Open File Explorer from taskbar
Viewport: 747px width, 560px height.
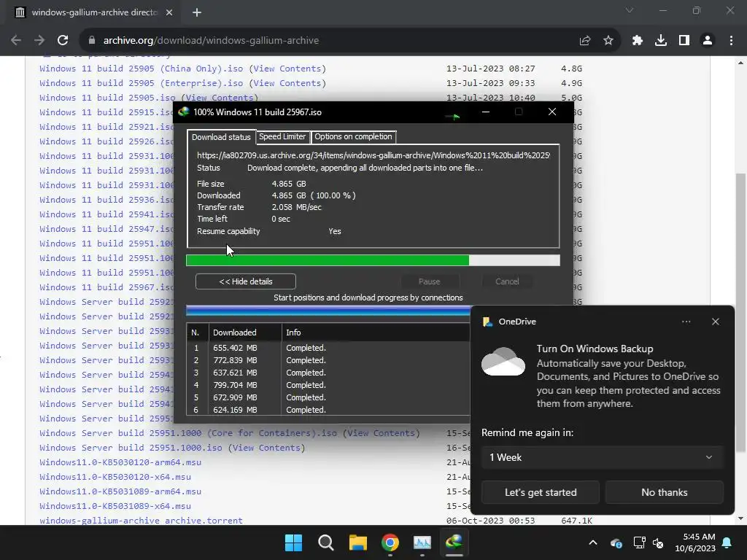tap(357, 542)
